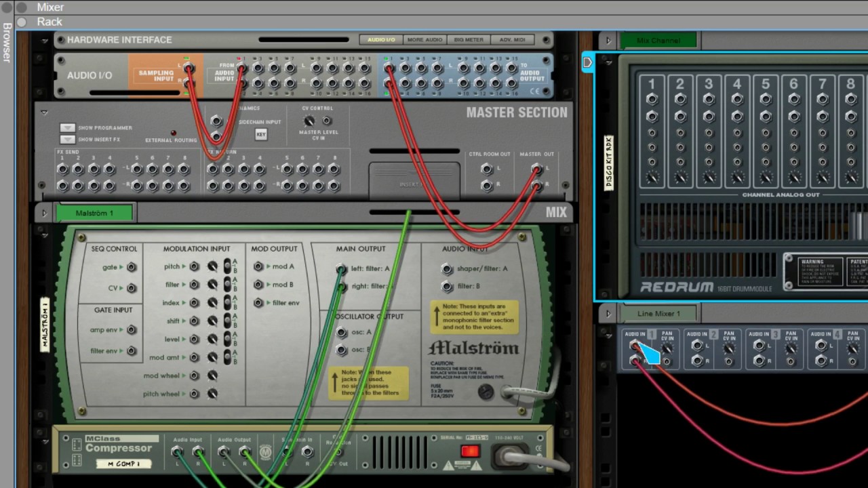Click the index modulation input jack
868x488 pixels.
click(x=195, y=303)
